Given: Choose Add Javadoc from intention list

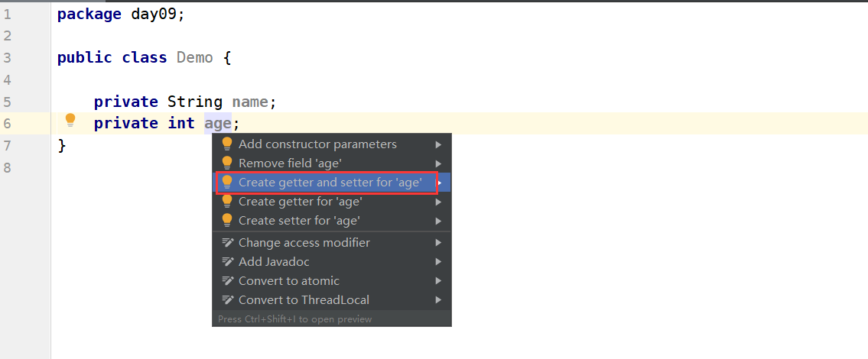Looking at the screenshot, I should [332, 262].
